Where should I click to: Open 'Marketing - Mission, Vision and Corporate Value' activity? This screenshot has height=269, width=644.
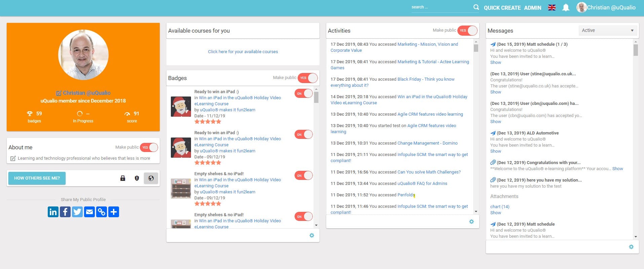point(394,47)
